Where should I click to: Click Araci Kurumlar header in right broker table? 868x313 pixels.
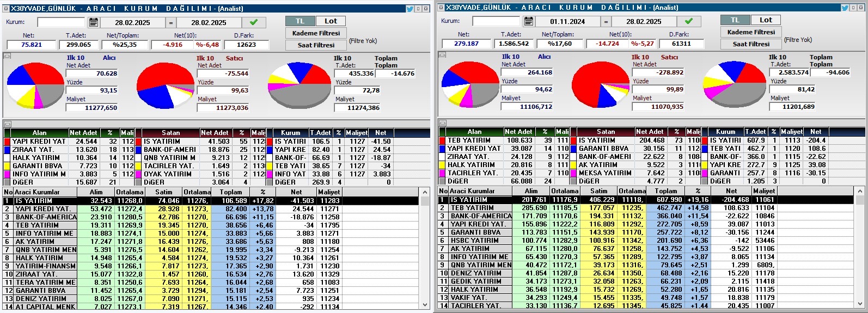pyautogui.click(x=480, y=191)
